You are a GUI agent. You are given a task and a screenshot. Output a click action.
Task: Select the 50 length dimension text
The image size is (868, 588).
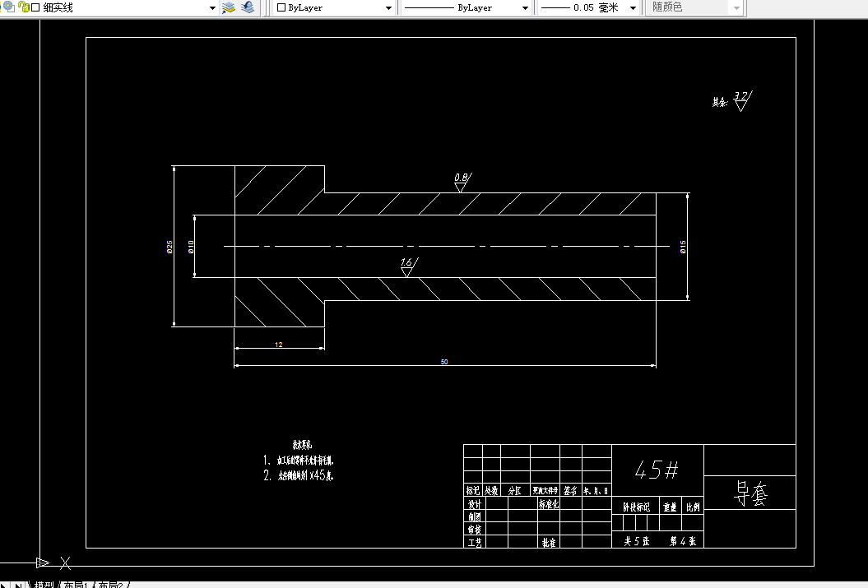pyautogui.click(x=444, y=362)
